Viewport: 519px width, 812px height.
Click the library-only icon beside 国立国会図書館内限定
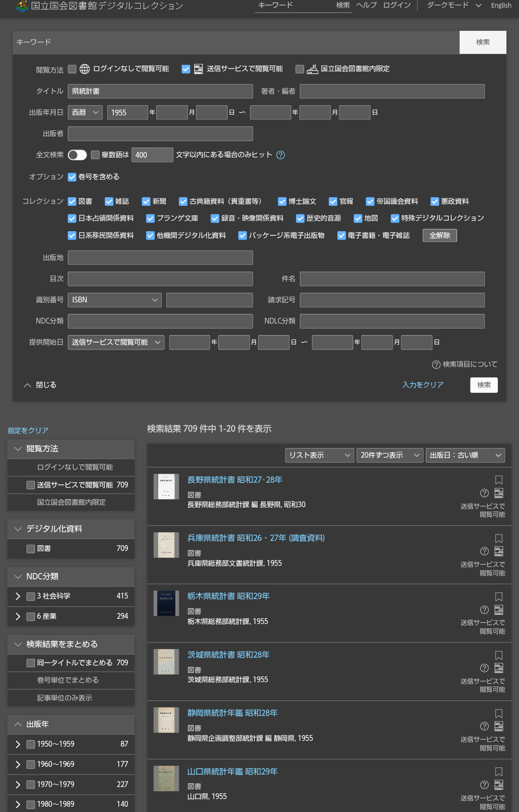(312, 69)
